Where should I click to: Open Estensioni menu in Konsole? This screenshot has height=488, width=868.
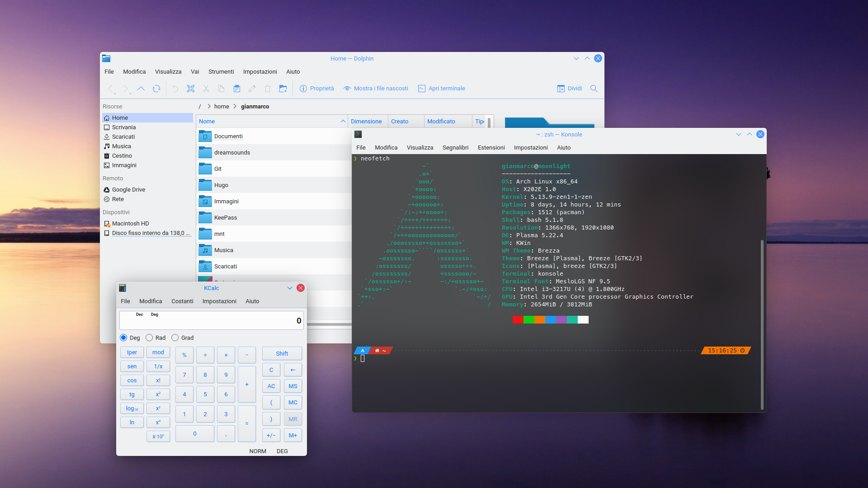click(x=491, y=148)
